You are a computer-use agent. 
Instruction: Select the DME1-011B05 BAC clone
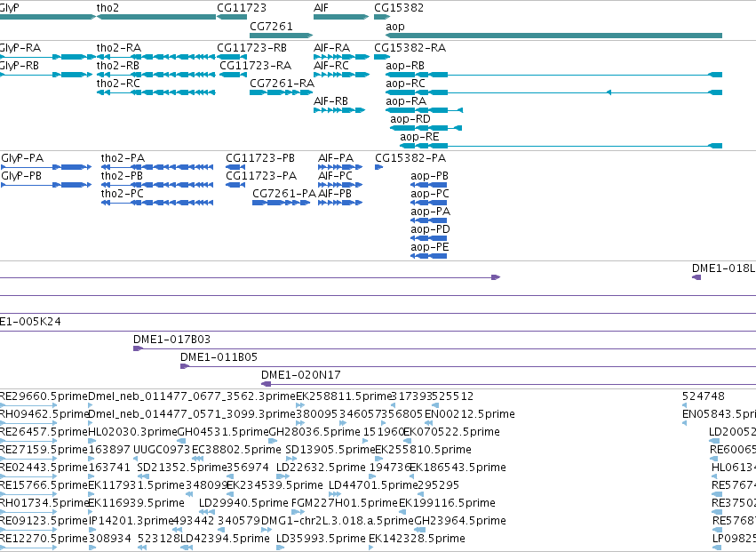coord(468,366)
